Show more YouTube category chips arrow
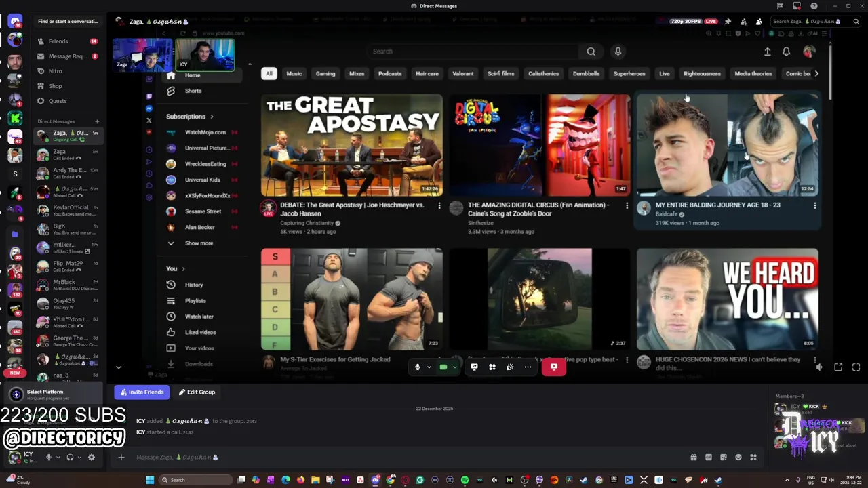868x488 pixels. (816, 73)
